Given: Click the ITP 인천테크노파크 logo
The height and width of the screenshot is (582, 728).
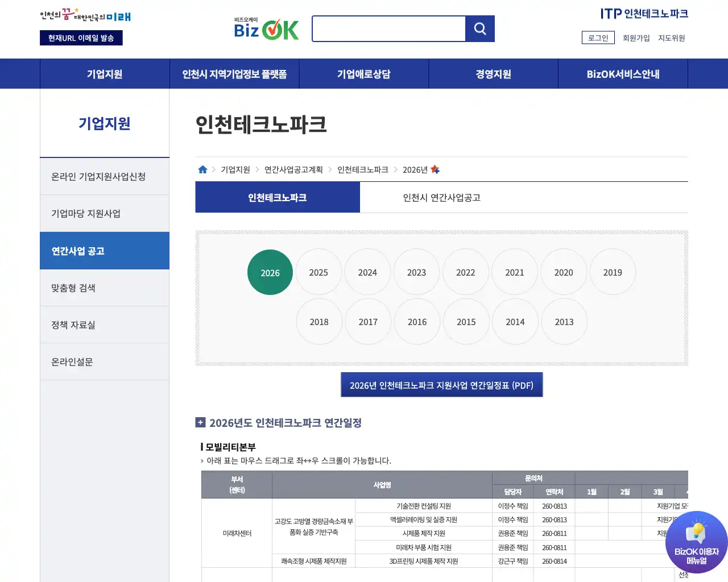Looking at the screenshot, I should pyautogui.click(x=644, y=13).
